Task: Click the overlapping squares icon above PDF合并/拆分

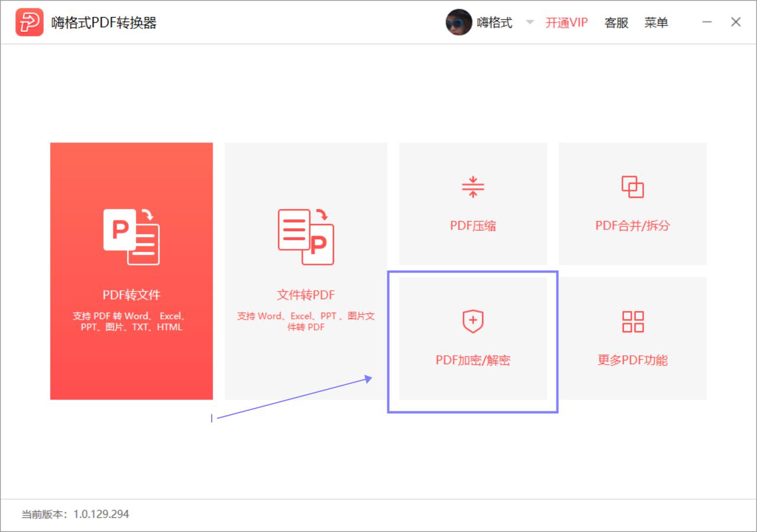Action: pos(632,186)
